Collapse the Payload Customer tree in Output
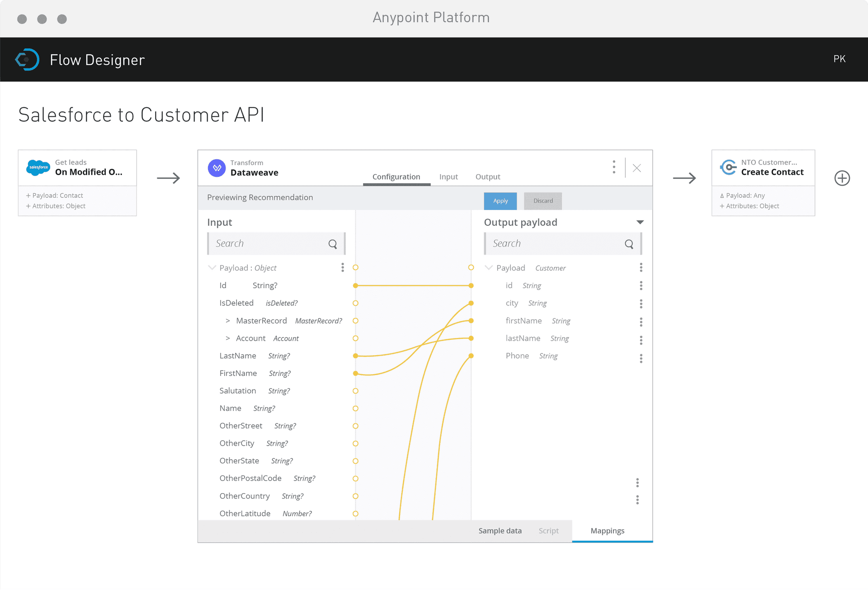Image resolution: width=868 pixels, height=590 pixels. click(489, 267)
